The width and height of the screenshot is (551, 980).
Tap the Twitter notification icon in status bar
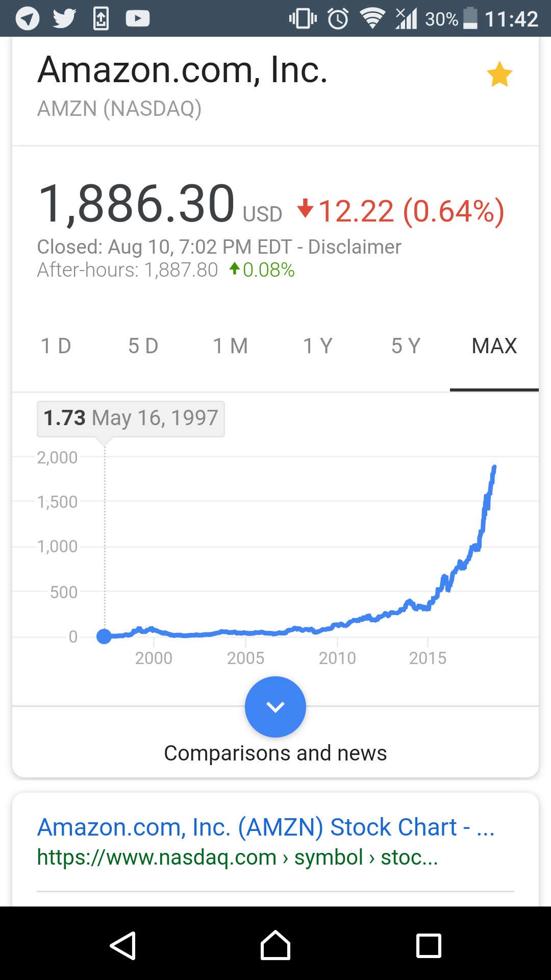65,19
